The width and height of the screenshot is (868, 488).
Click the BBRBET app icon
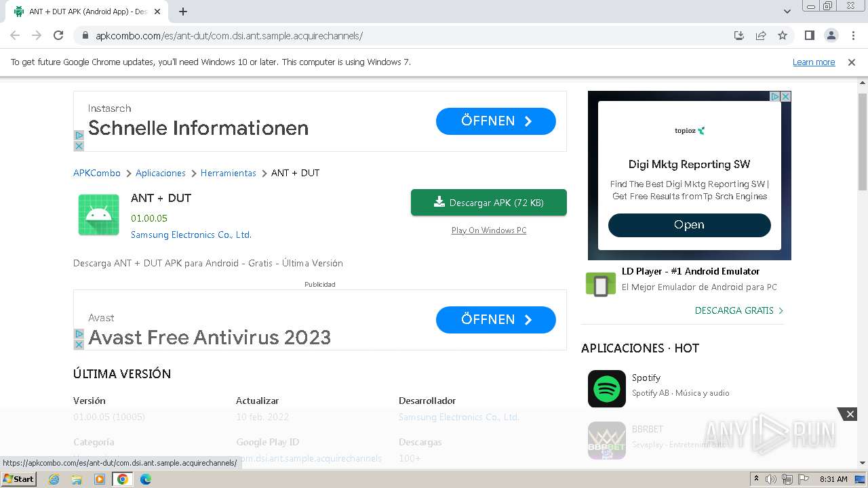click(607, 441)
